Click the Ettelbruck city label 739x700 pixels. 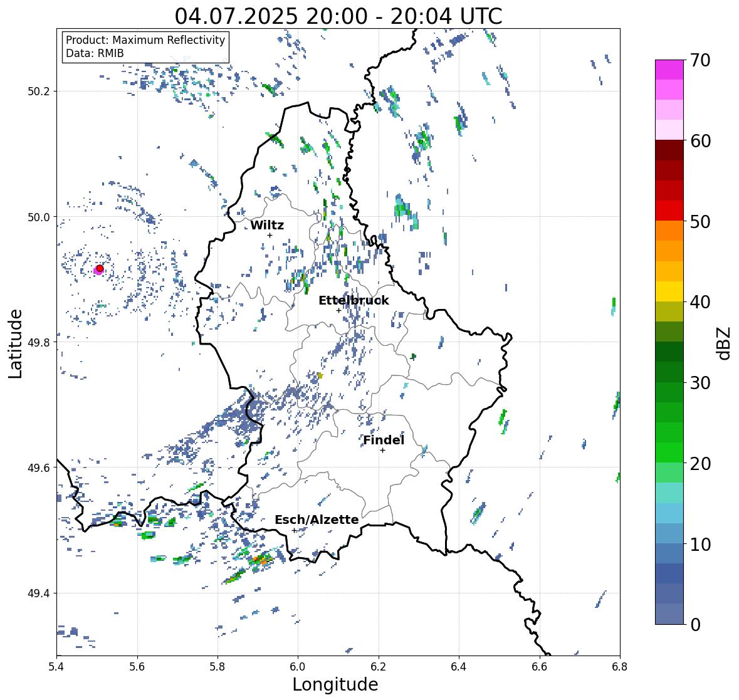coord(354,301)
